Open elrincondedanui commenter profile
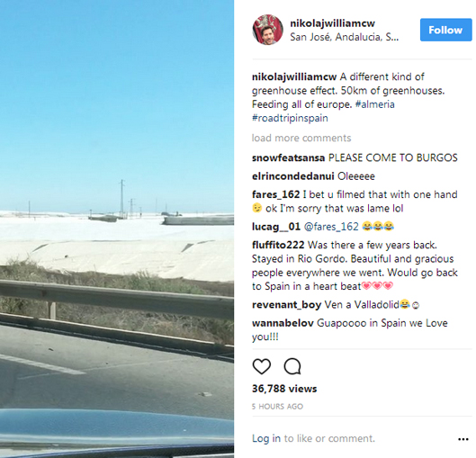The width and height of the screenshot is (476, 458). [x=293, y=176]
